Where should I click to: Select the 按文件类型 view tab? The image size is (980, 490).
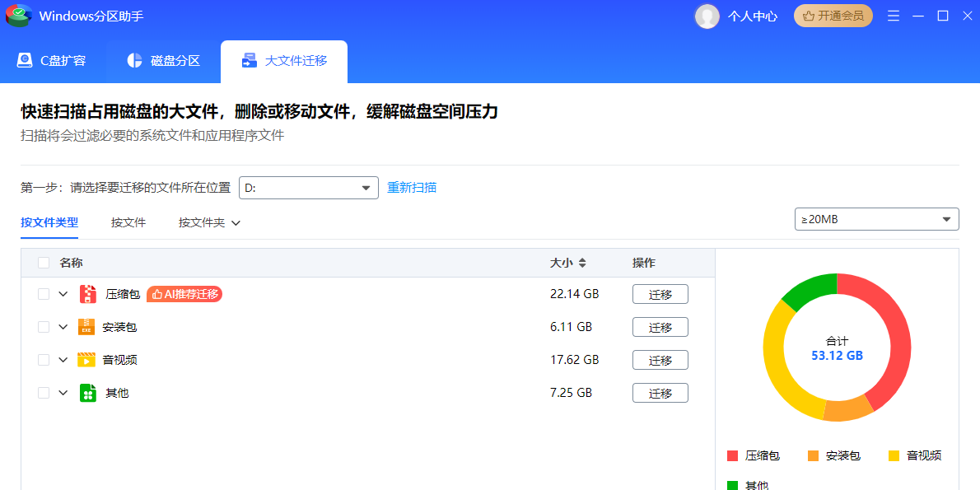tap(49, 222)
